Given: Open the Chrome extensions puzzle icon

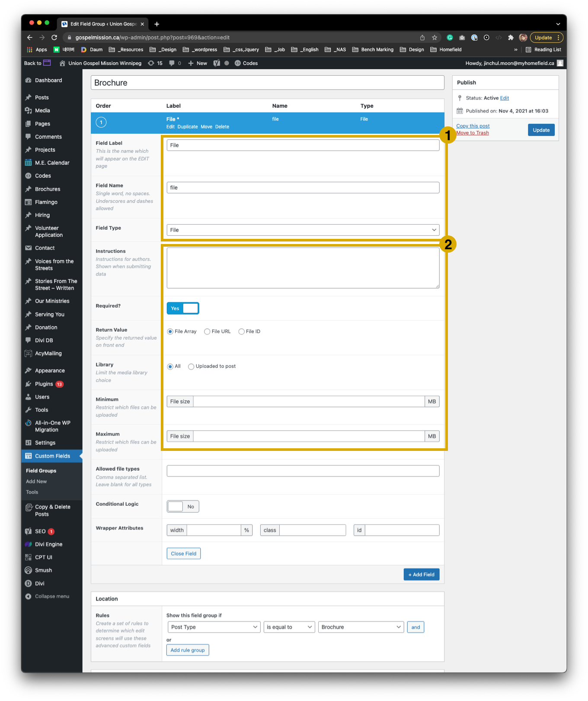Looking at the screenshot, I should [511, 38].
